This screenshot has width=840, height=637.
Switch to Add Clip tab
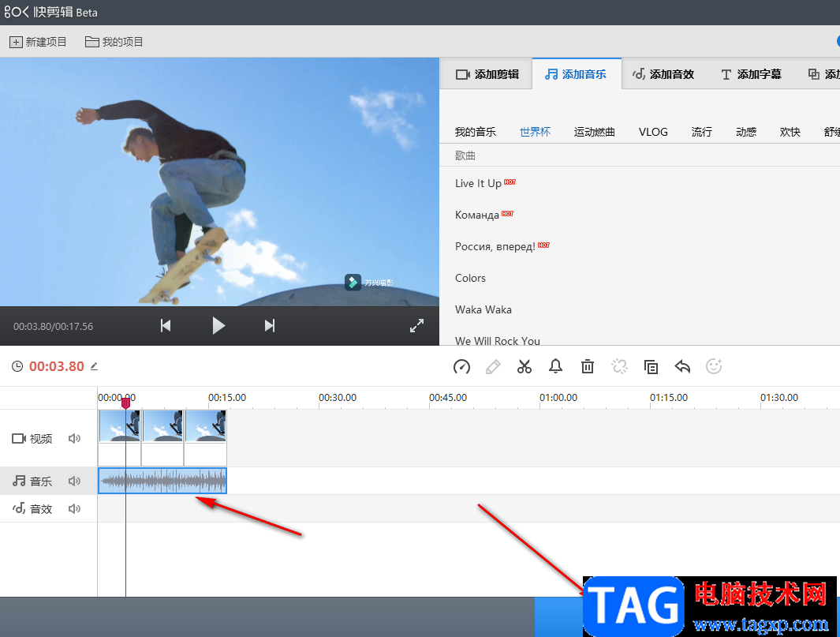(x=487, y=74)
